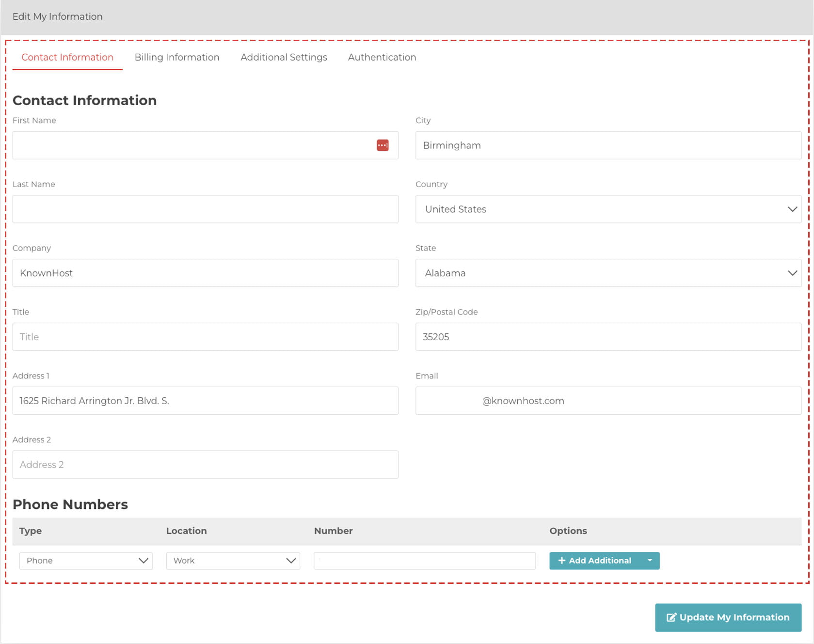Viewport: 814px width, 644px height.
Task: Click into the Last Name field
Action: [x=206, y=209]
